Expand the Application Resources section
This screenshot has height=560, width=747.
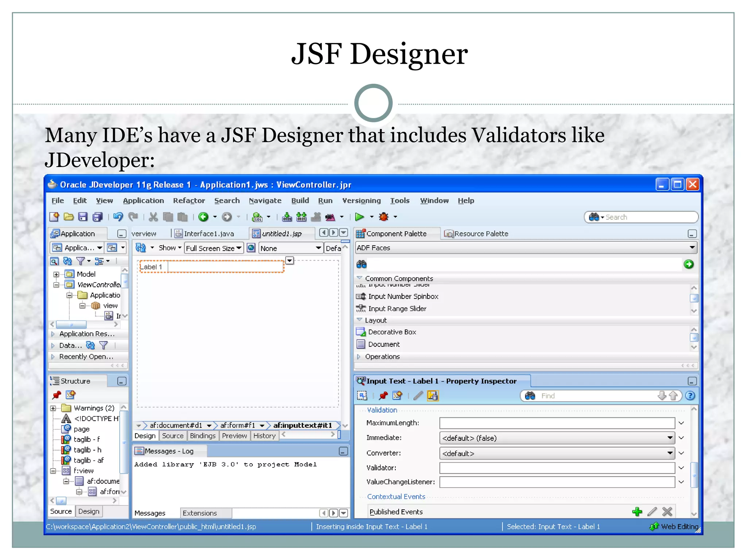tap(53, 334)
